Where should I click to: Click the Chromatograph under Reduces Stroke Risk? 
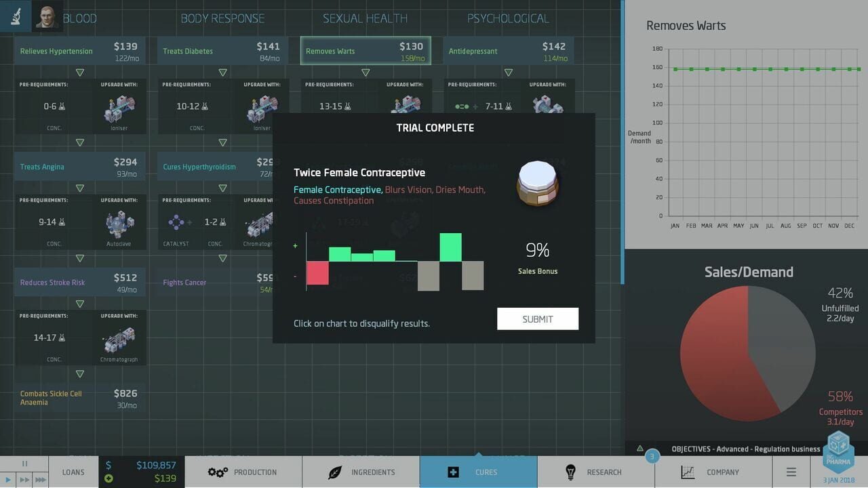pyautogui.click(x=119, y=339)
